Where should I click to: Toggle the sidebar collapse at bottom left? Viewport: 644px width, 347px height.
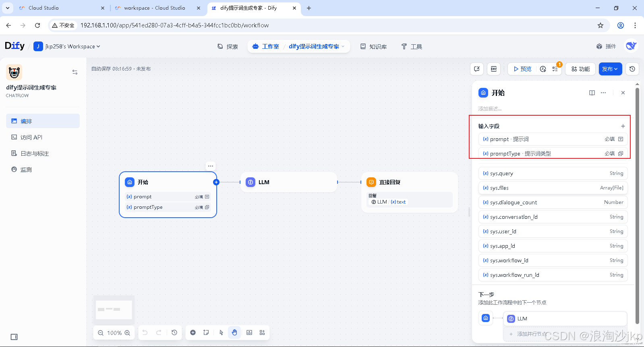coord(14,337)
